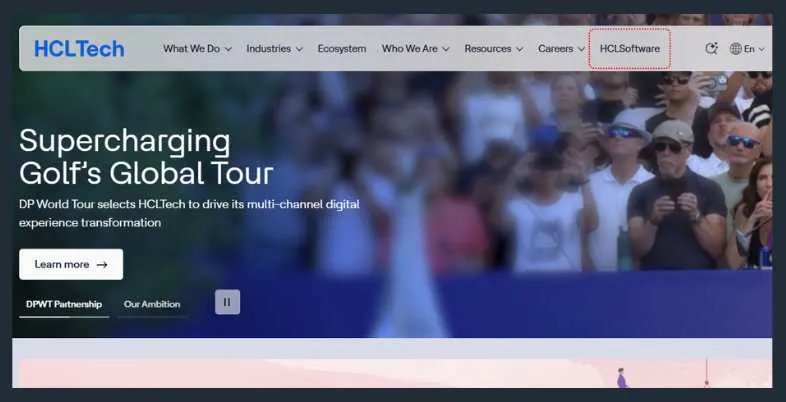Open the En language dropdown

pos(754,49)
